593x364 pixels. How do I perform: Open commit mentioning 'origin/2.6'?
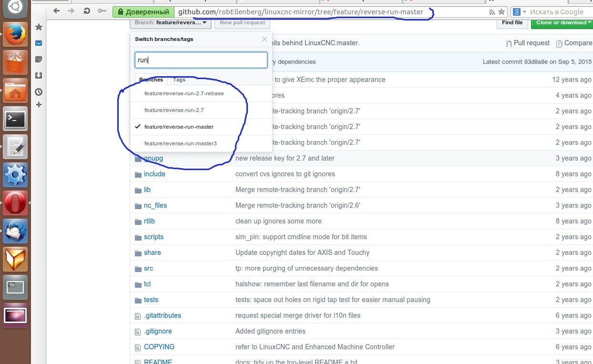point(298,205)
